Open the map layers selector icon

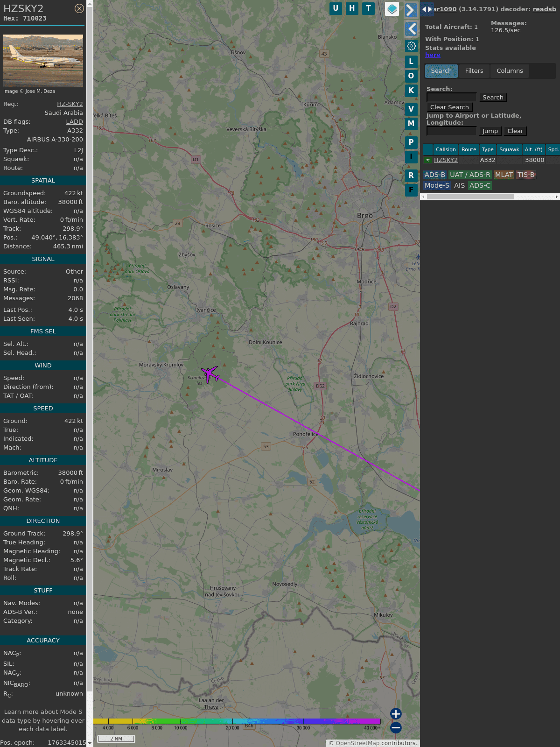(x=392, y=9)
